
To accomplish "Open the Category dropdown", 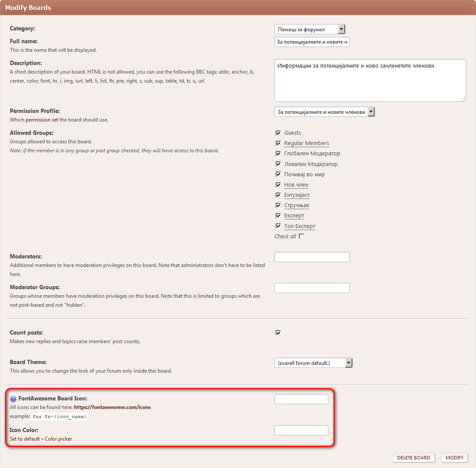I will (310, 29).
